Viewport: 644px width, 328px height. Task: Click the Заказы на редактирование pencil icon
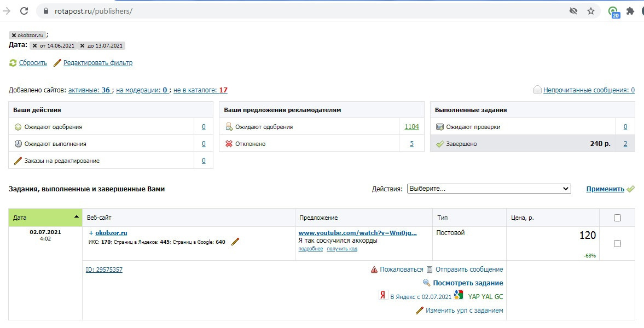point(18,161)
